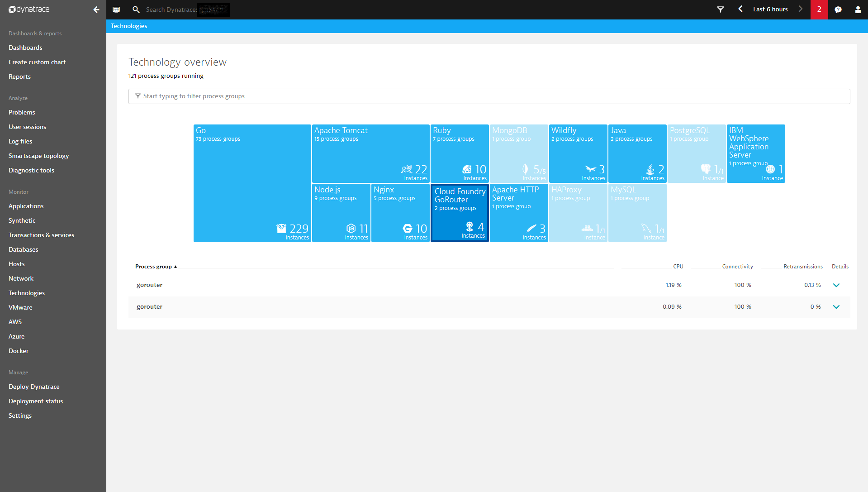Click the HAProxy icon

point(587,229)
